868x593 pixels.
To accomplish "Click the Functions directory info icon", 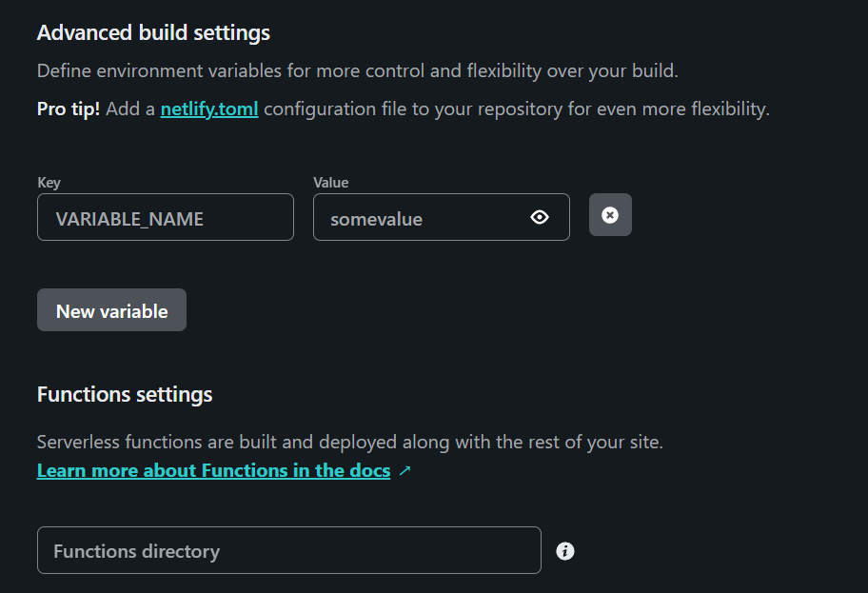I will point(564,551).
